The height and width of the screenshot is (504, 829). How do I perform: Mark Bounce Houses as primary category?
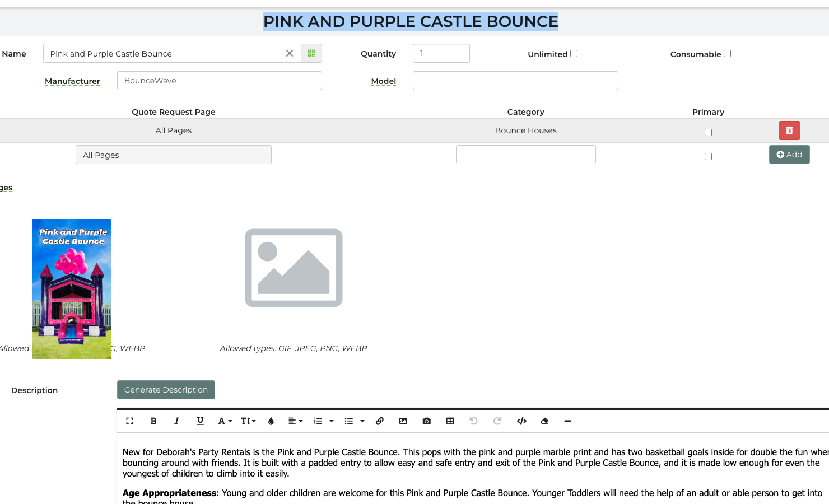tap(708, 133)
